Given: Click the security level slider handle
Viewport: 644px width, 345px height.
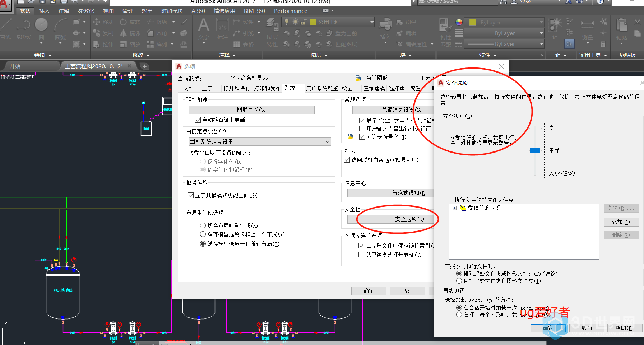Looking at the screenshot, I should tap(535, 150).
